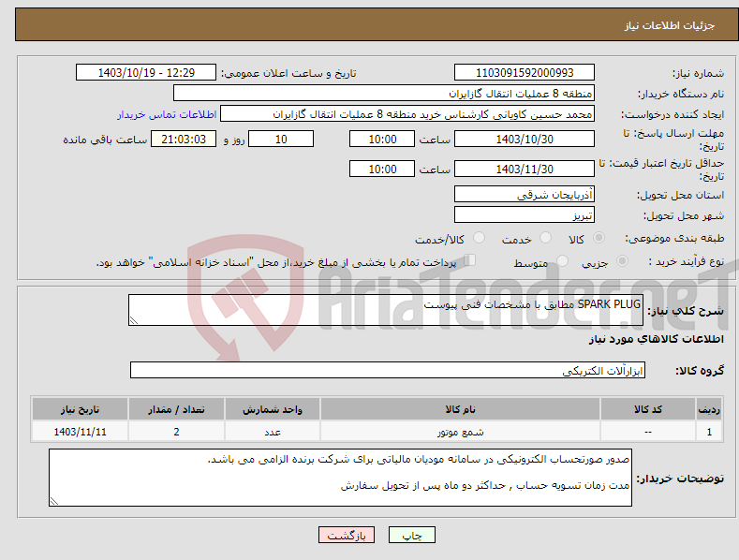Click the SPARK PLUG description text area
The width and height of the screenshot is (739, 560).
(386, 310)
